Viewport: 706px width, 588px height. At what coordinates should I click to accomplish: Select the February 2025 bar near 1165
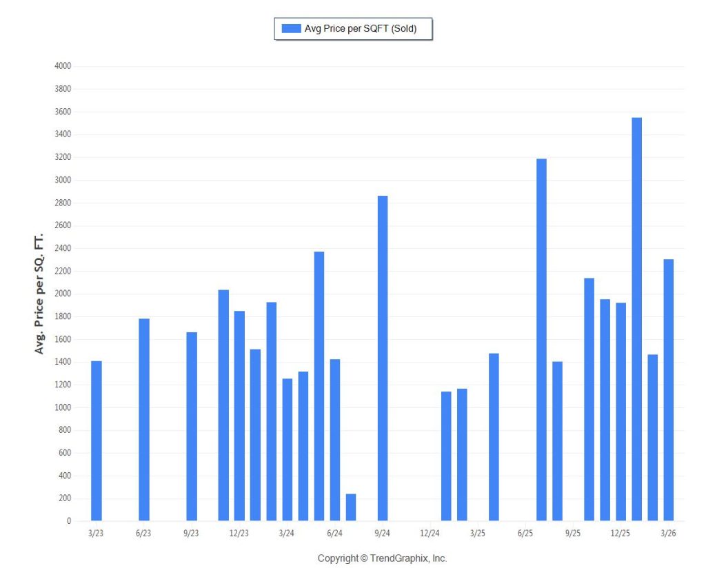(x=462, y=455)
